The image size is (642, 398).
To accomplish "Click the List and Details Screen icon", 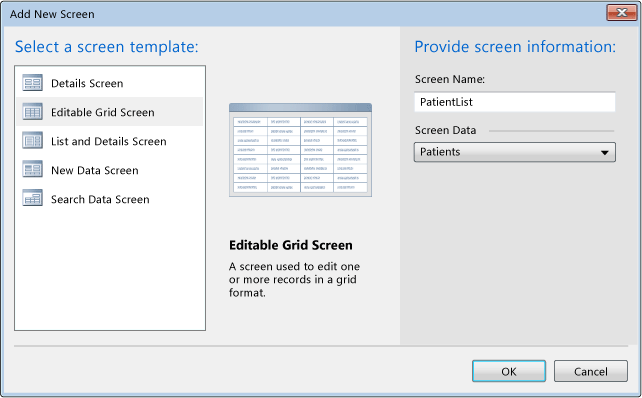I will (x=32, y=141).
